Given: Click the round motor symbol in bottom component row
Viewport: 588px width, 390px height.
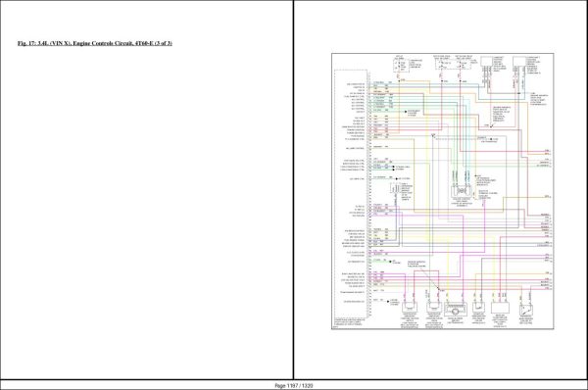Looking at the screenshot, I should (455, 310).
